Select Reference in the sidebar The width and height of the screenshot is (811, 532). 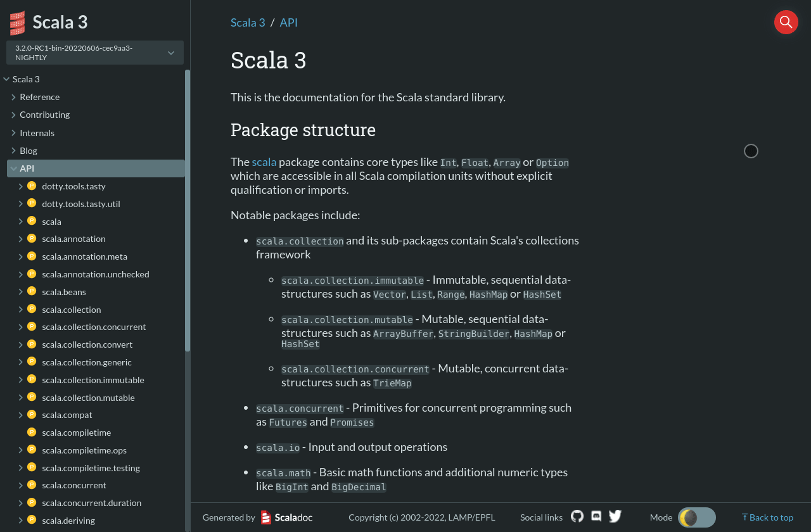[39, 97]
